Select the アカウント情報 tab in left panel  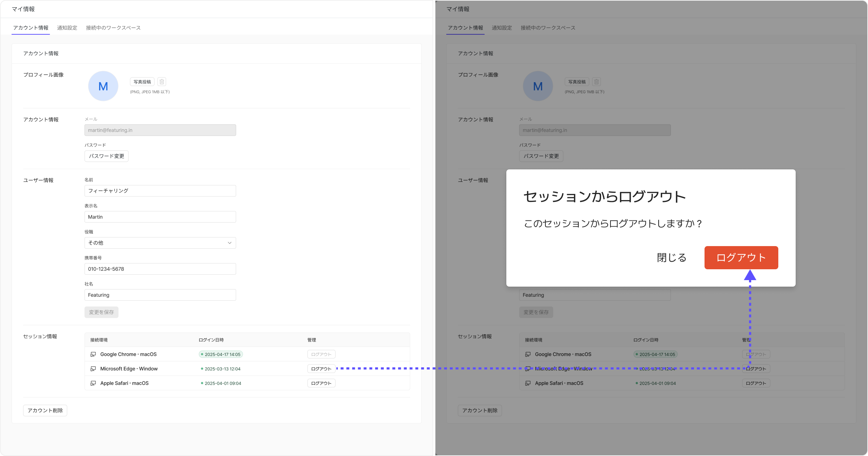point(31,28)
